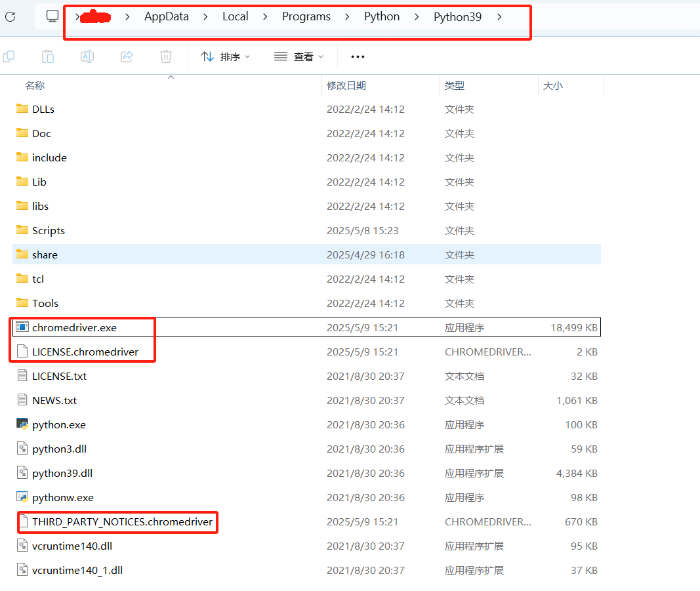Select the NEWS.txt document icon

(x=22, y=399)
